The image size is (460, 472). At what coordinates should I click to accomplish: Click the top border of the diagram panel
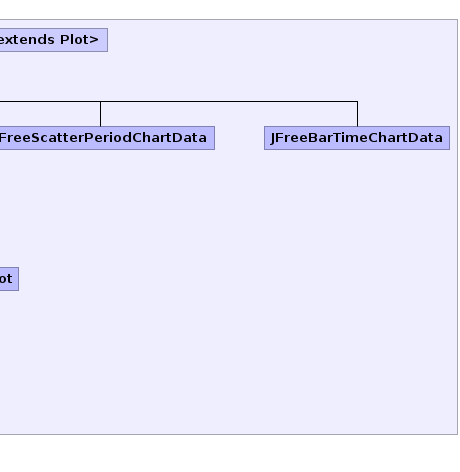click(x=229, y=20)
